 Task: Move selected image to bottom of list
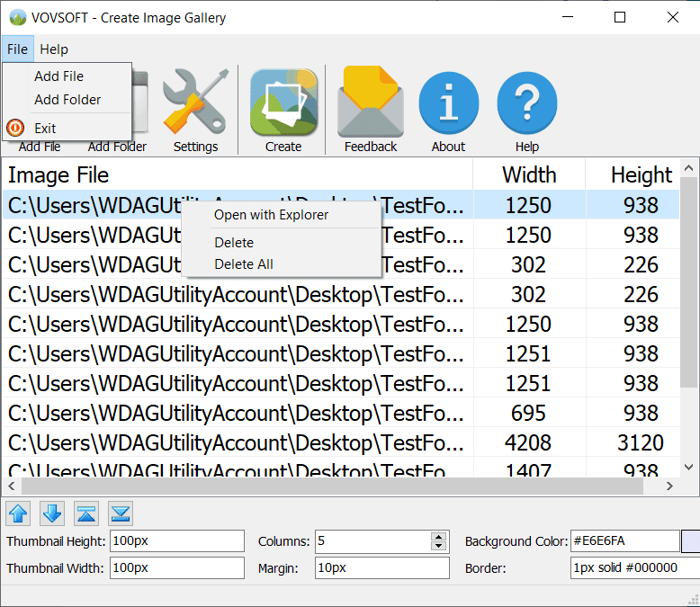(x=121, y=513)
